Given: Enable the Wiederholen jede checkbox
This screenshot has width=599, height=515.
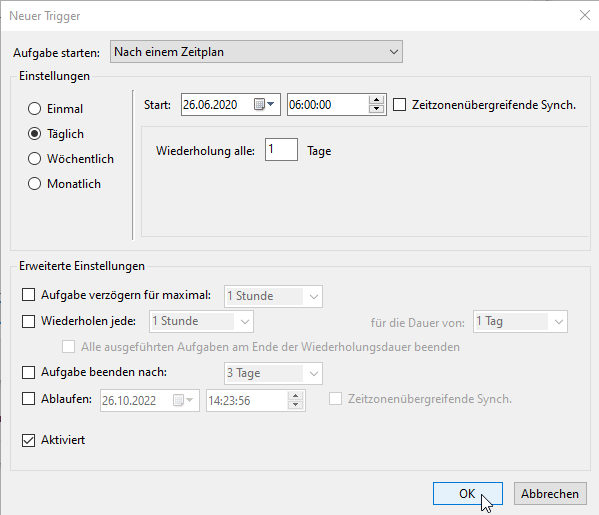Looking at the screenshot, I should point(29,321).
